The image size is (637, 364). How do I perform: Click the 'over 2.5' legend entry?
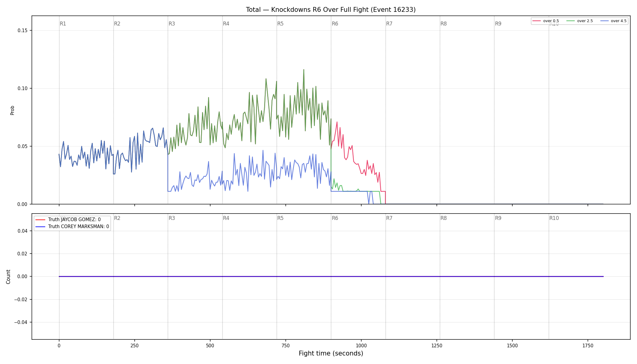tap(579, 21)
